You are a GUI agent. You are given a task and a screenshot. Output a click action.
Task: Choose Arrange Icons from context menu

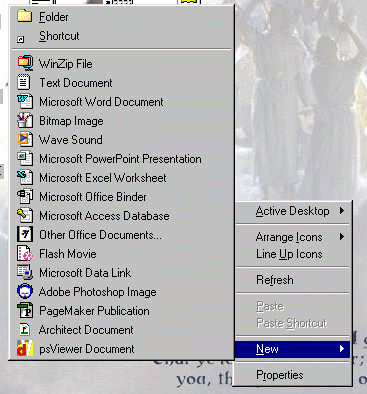293,237
